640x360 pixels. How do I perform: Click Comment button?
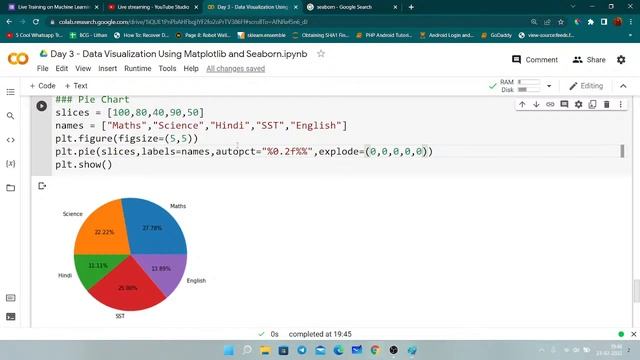tap(535, 60)
